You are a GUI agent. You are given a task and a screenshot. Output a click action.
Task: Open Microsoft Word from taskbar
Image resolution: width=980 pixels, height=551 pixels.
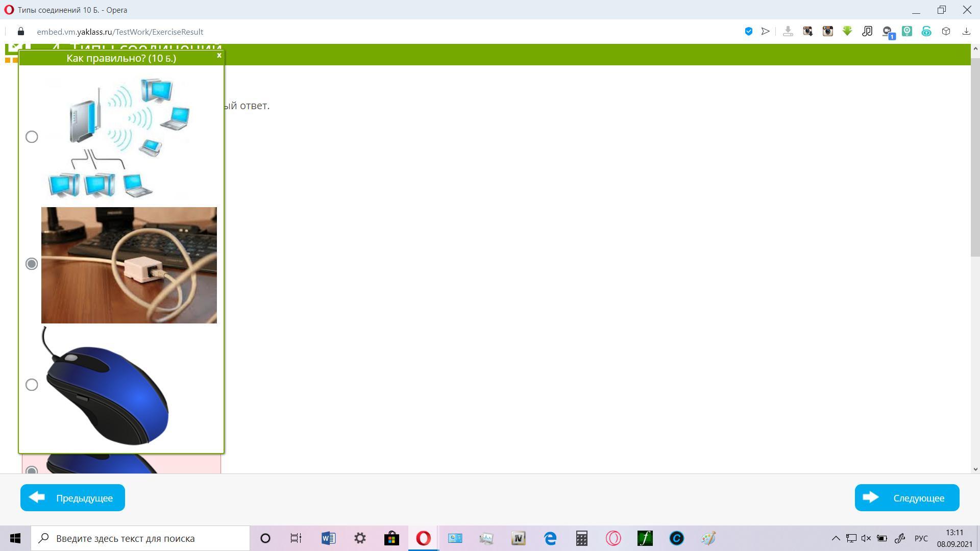tap(328, 538)
